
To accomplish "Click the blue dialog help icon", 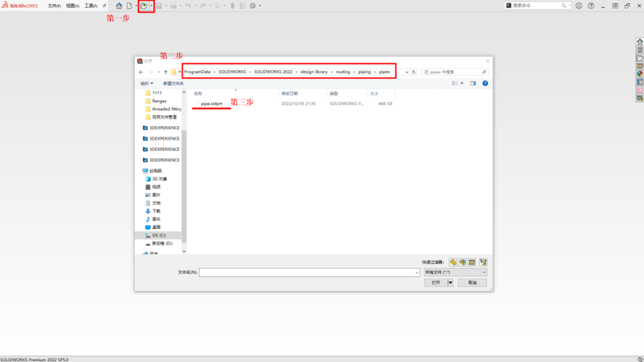I will 485,83.
